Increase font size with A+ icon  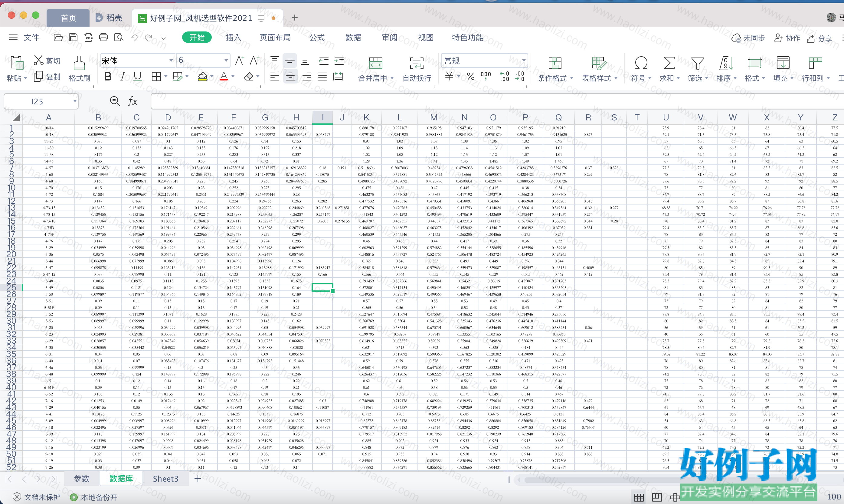tap(239, 61)
